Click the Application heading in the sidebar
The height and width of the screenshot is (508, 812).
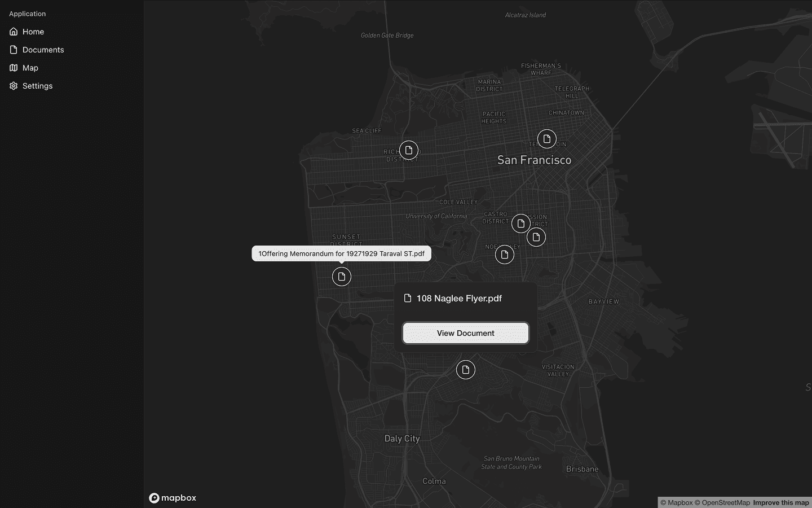pyautogui.click(x=27, y=14)
